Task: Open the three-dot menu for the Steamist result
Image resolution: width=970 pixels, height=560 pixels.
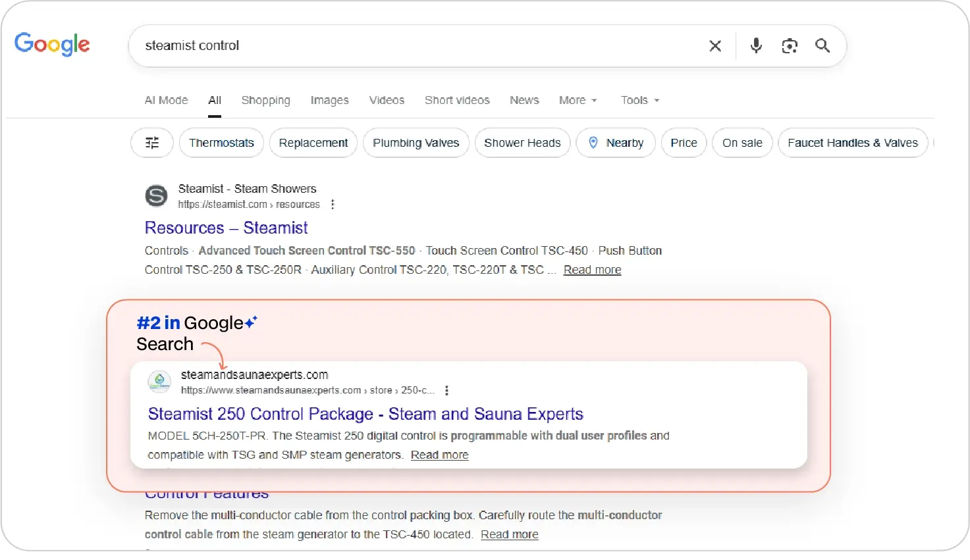Action: 333,204
